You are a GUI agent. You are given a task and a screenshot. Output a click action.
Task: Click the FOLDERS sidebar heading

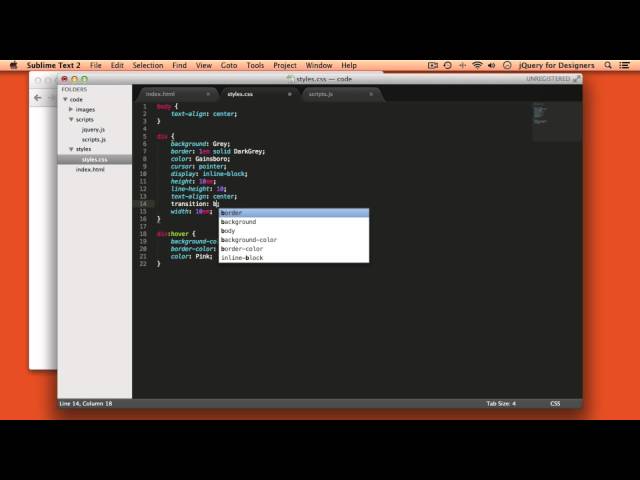click(74, 89)
